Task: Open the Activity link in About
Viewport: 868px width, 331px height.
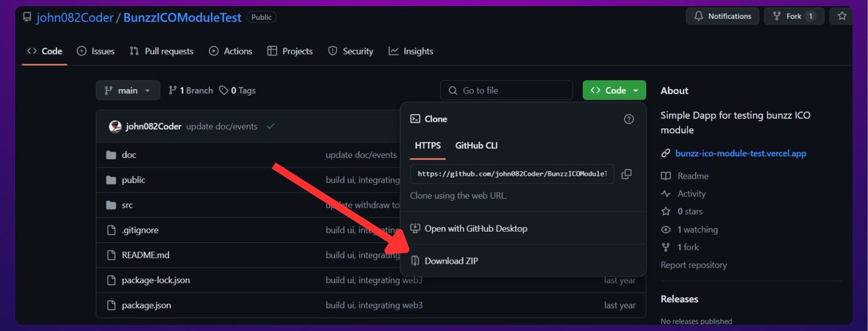Action: point(692,194)
